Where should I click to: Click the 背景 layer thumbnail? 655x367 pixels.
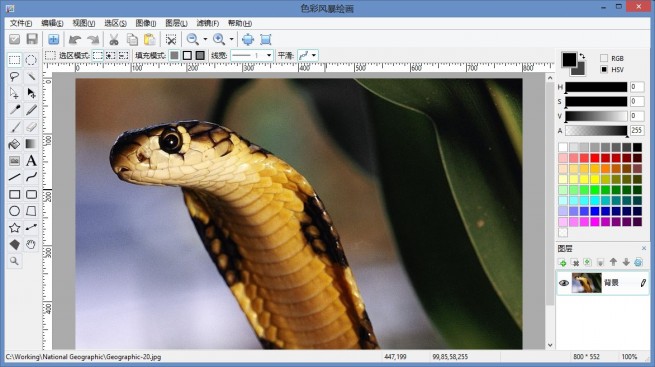tap(586, 283)
